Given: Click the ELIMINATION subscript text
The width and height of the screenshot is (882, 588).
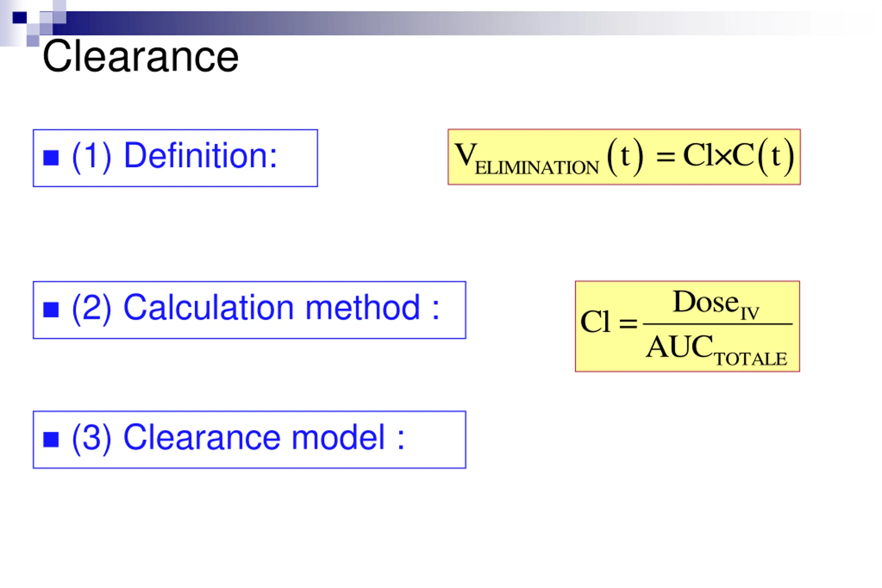Looking at the screenshot, I should click(537, 168).
